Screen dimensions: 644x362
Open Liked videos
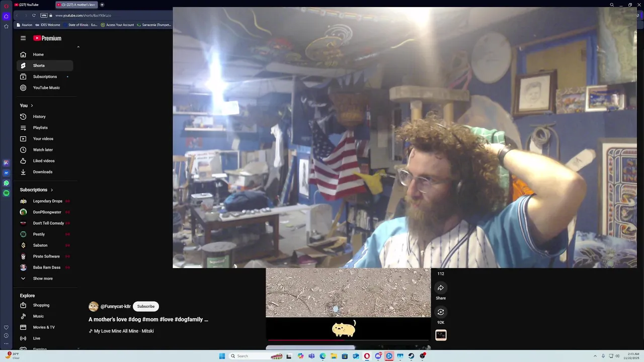point(45,161)
